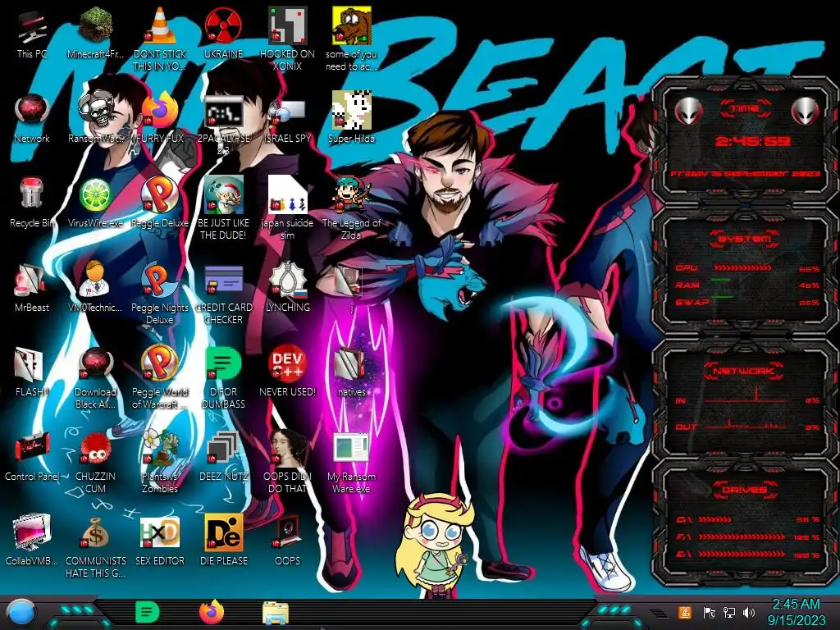Click the orange Java tray icon

click(x=684, y=612)
